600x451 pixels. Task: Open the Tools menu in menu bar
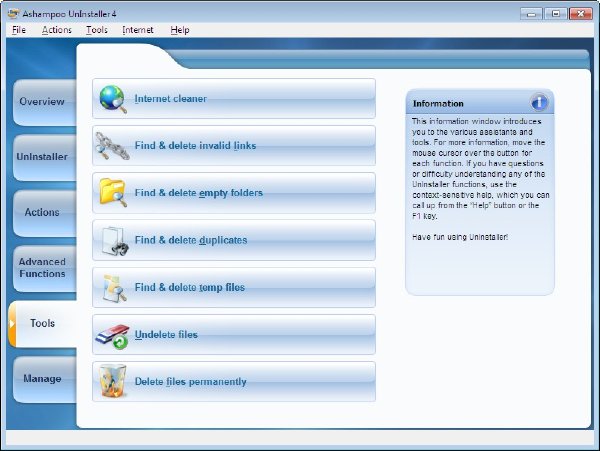97,30
